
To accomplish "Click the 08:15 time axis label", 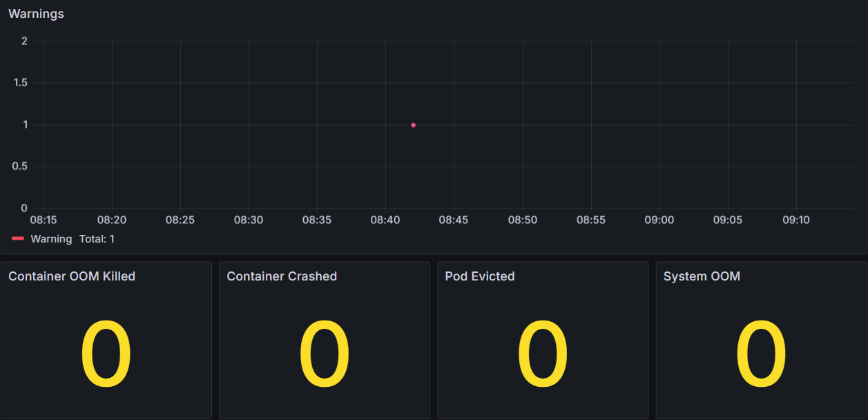I will 44,220.
